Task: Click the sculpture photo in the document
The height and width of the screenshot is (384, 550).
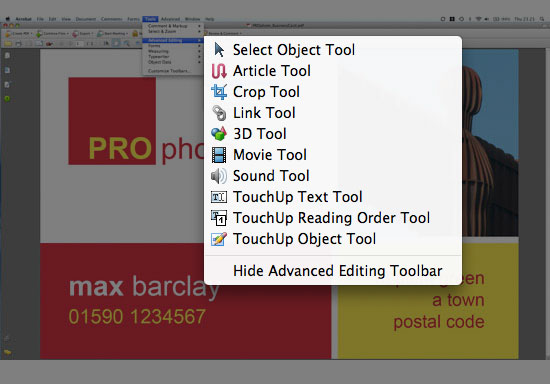Action: click(x=490, y=142)
